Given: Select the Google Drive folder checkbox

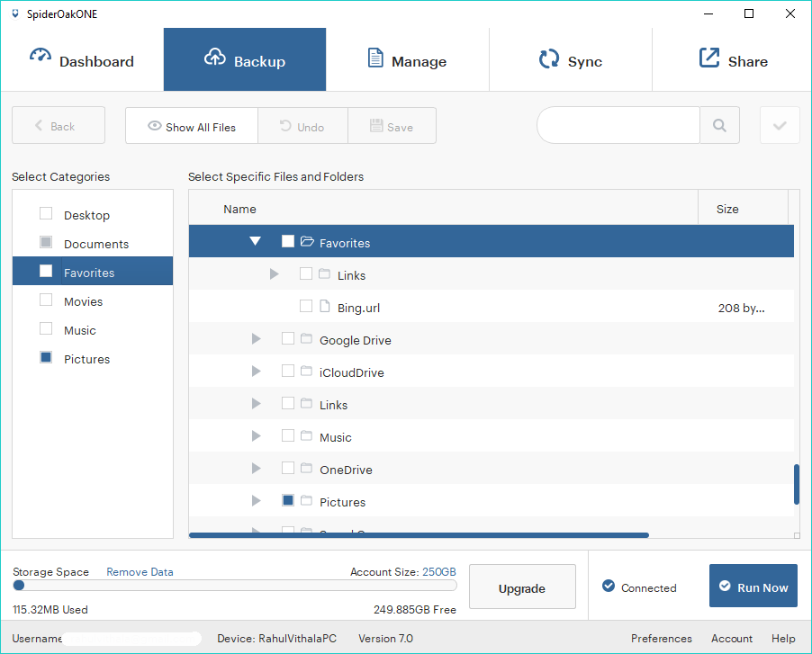Looking at the screenshot, I should (288, 338).
